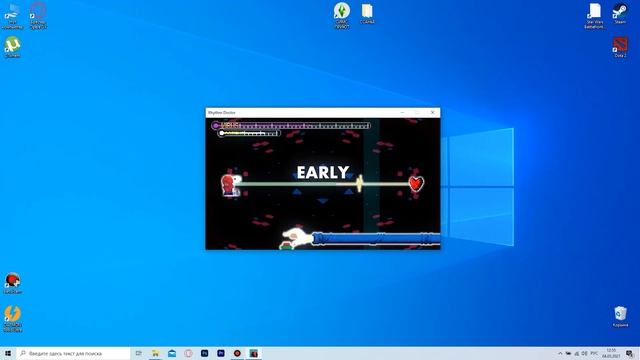
Task: Switch the input language indicator in tray
Action: click(594, 353)
